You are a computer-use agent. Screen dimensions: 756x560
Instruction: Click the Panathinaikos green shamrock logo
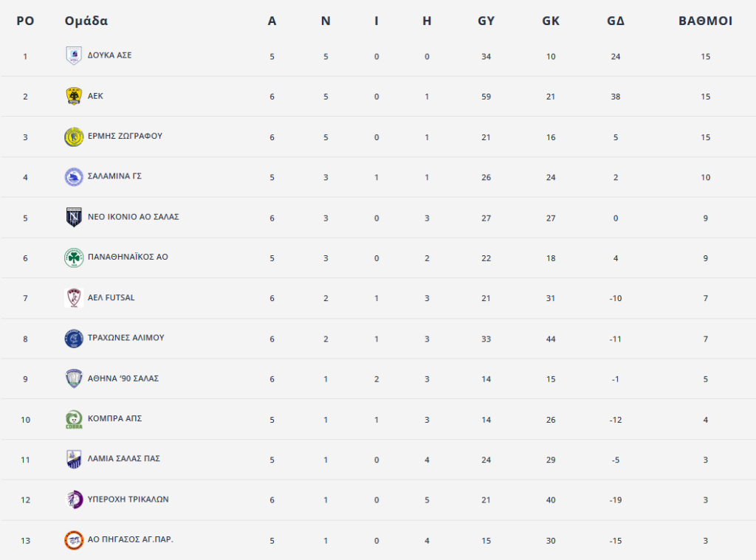click(74, 257)
